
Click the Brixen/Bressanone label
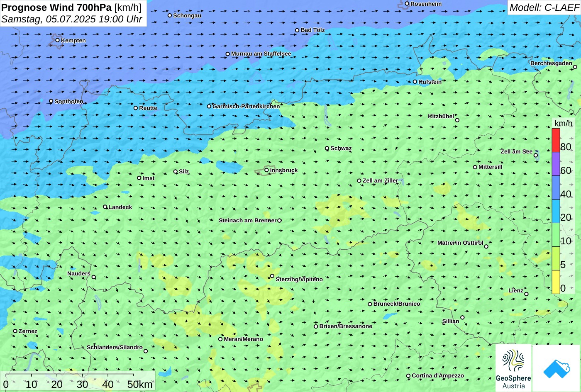pyautogui.click(x=346, y=326)
